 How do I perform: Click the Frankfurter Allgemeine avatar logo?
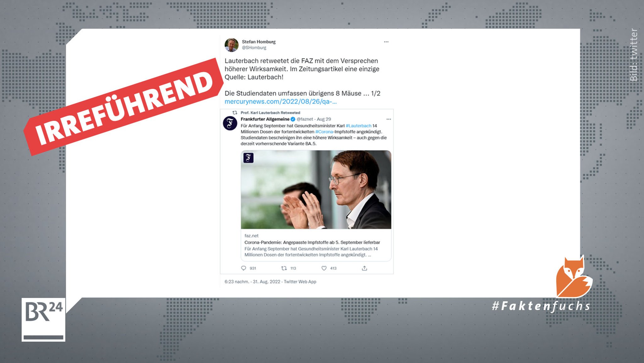(x=230, y=123)
